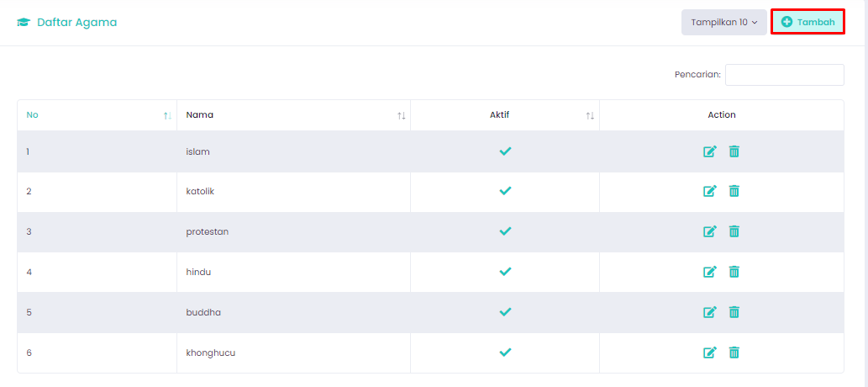
Task: Toggle Aktif checkmark for hindu
Action: [505, 272]
